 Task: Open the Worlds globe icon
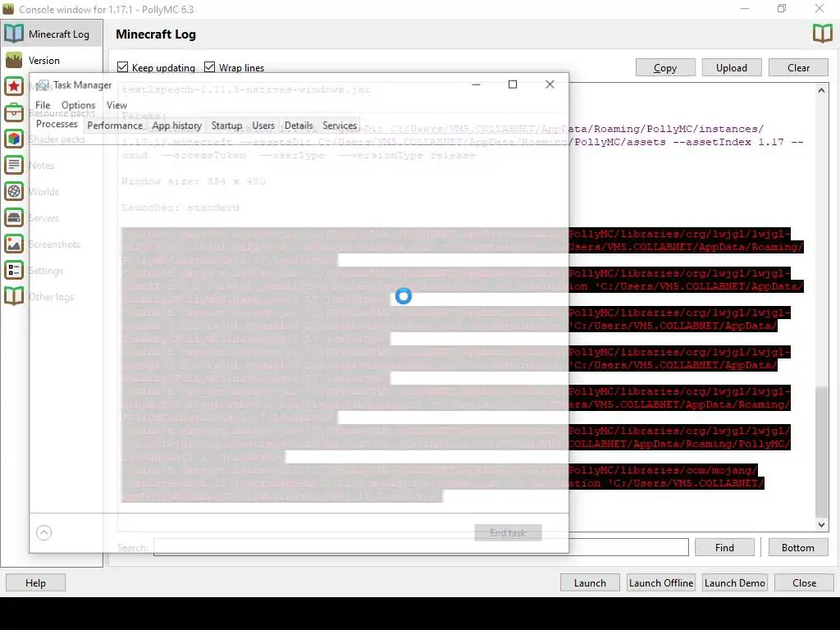click(x=14, y=191)
